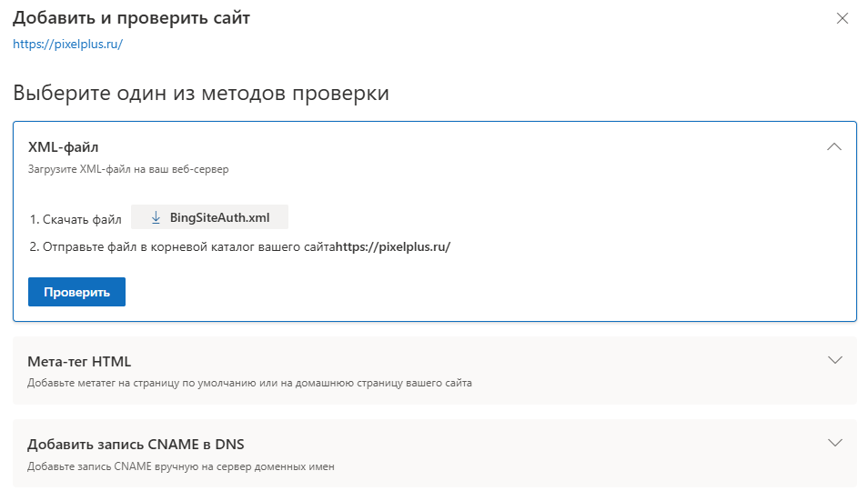Image resolution: width=868 pixels, height=501 pixels.
Task: Expand the Мета-тег HTML chevron
Action: coord(836,360)
